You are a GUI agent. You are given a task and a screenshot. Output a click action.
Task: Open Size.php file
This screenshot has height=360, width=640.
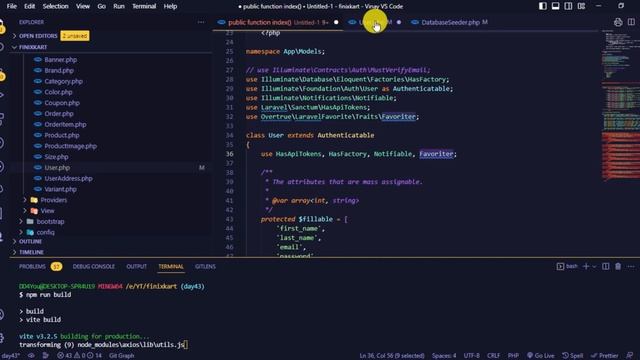(x=56, y=157)
